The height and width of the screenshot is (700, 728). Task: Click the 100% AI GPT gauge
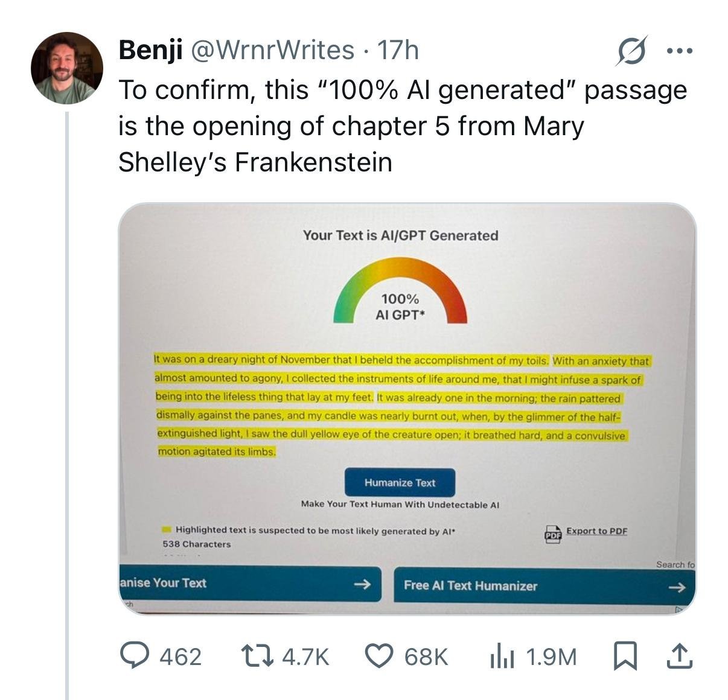tap(400, 293)
